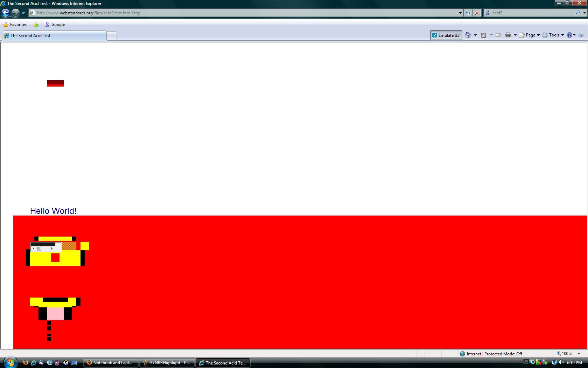
Task: Open the search provider options dropdown
Action: (x=584, y=13)
